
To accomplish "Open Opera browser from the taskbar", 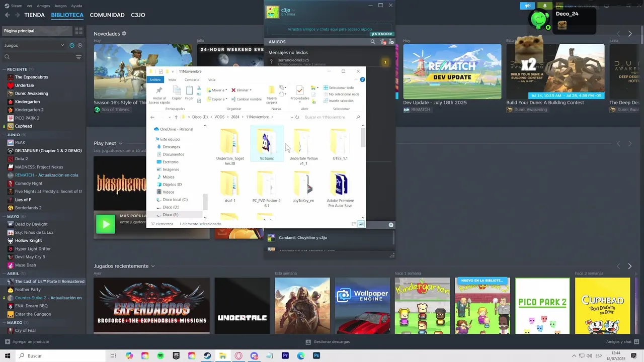I will coord(238,355).
